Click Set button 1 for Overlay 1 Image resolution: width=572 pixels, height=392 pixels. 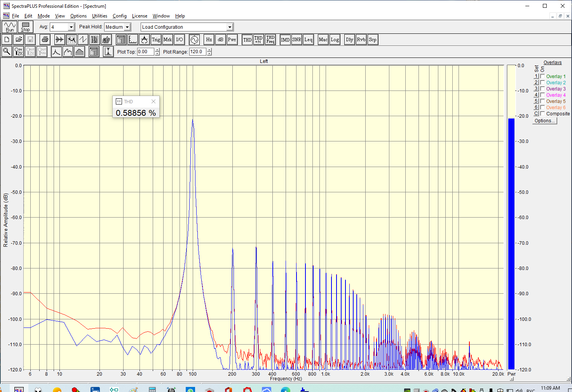(536, 76)
